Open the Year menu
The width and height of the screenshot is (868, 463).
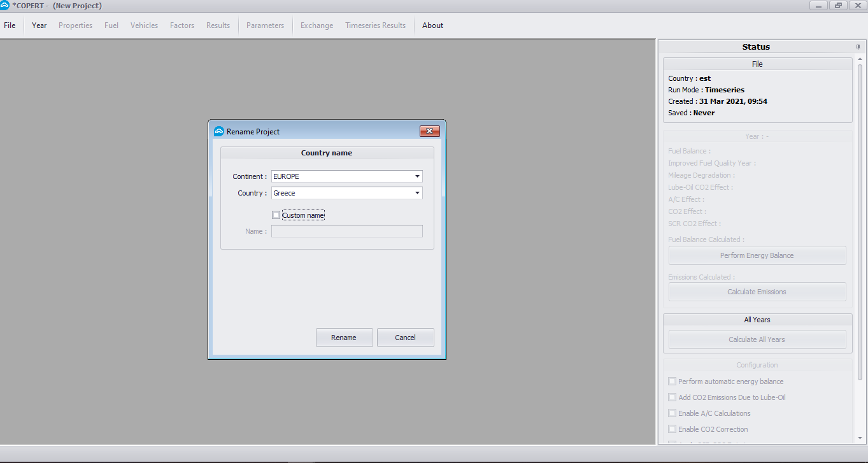point(39,25)
